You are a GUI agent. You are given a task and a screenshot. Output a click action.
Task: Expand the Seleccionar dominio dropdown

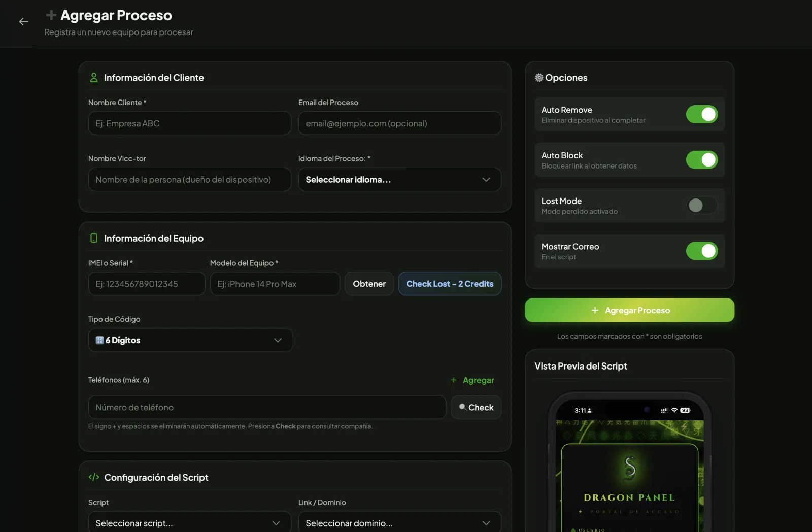400,523
